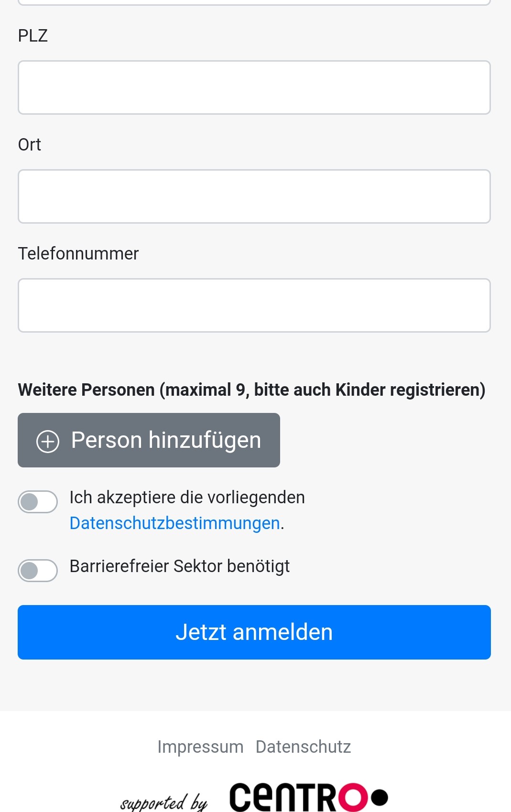511x812 pixels.
Task: Select the Telefonnummer input box
Action: click(x=254, y=305)
